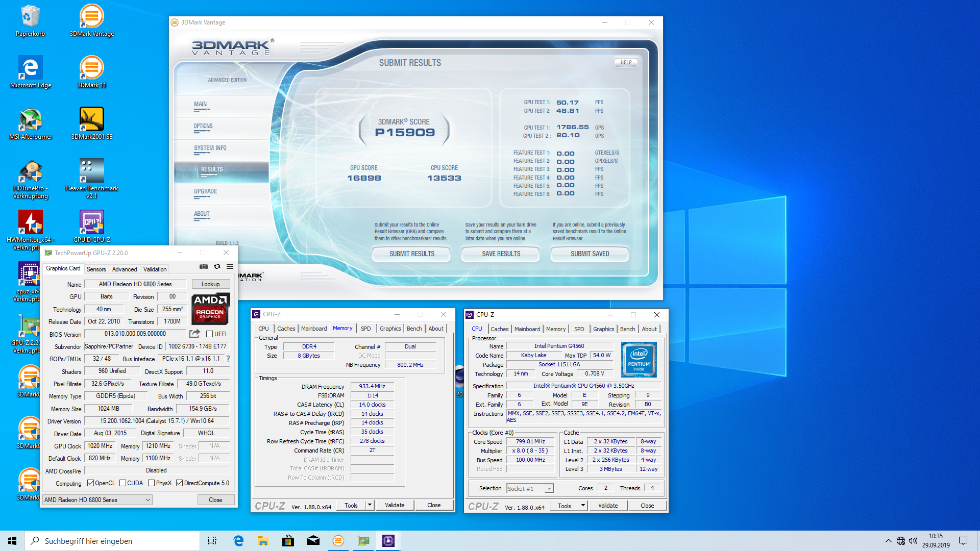Open SPD tab in CPU-Z Memory window

click(x=366, y=329)
